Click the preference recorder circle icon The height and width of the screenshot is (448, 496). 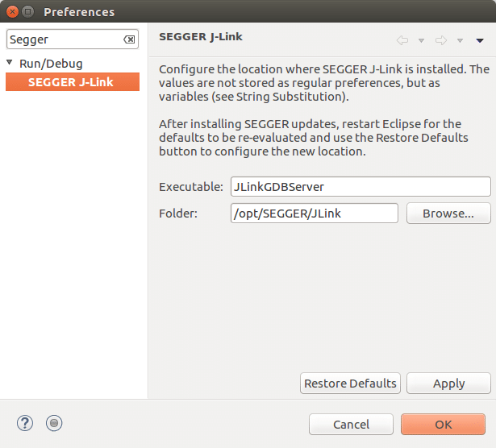[x=54, y=423]
